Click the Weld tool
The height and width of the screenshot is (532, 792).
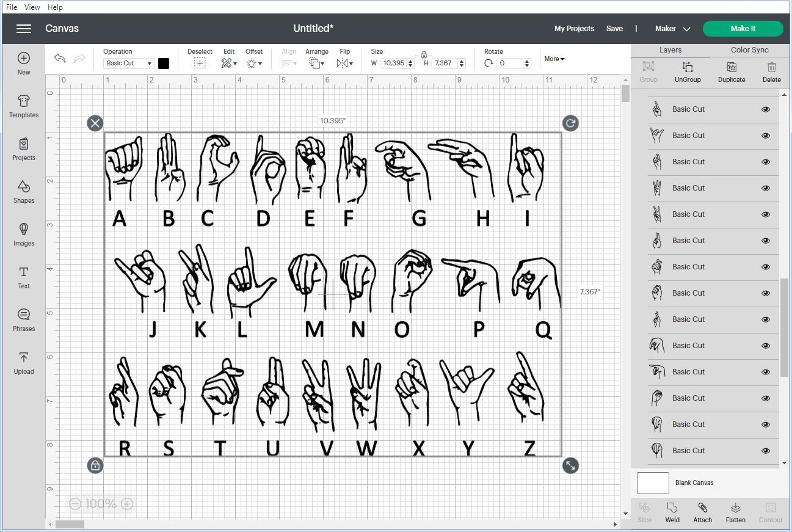(x=672, y=513)
